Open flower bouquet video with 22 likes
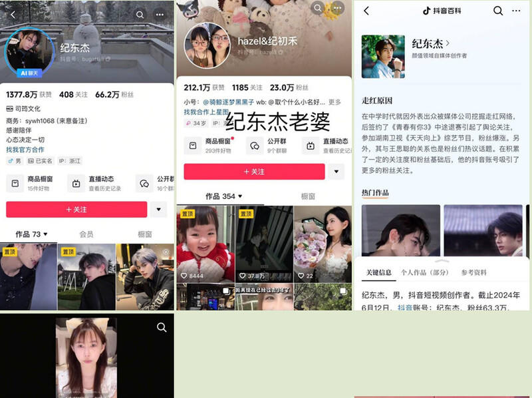 coord(323,244)
